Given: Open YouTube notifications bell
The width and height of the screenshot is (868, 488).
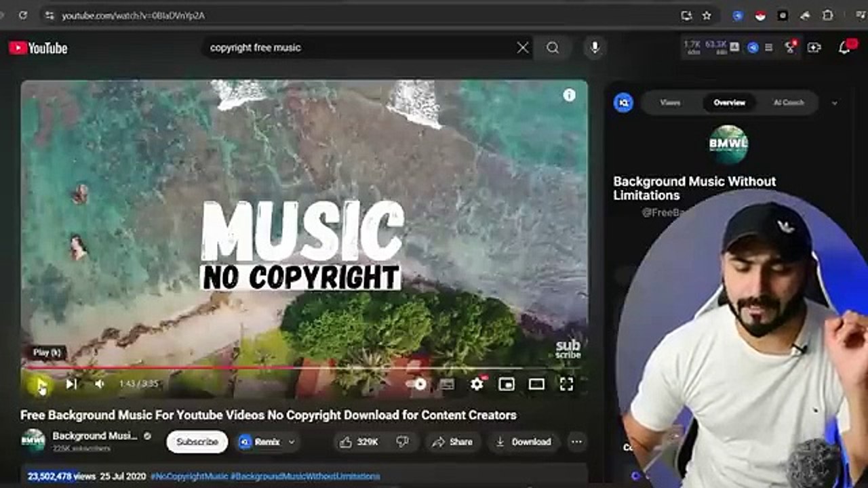Looking at the screenshot, I should 845,47.
